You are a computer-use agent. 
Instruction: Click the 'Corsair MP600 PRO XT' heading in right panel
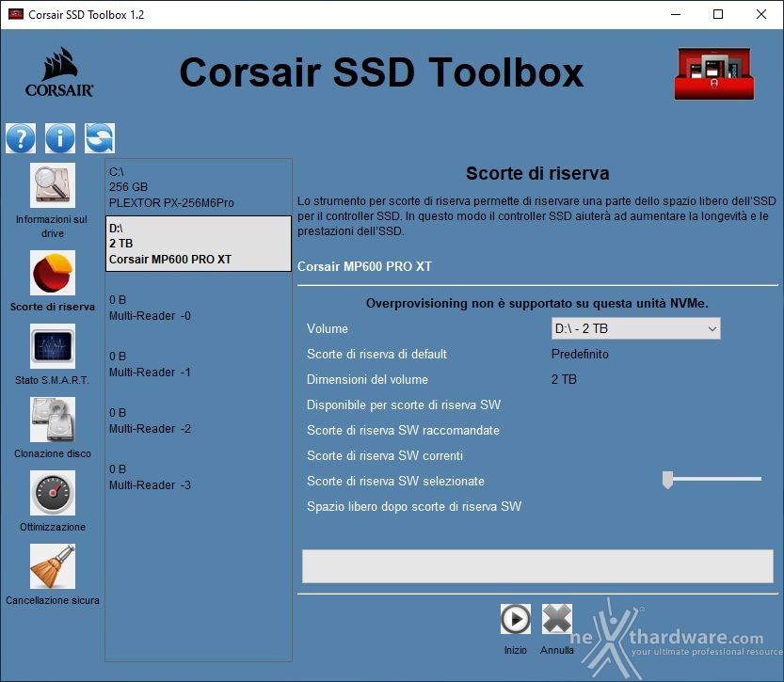point(364,266)
